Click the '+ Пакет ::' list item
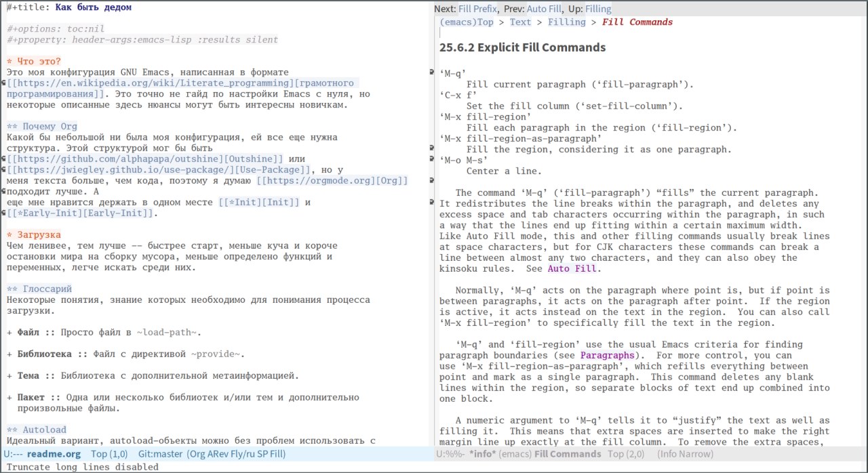Image resolution: width=868 pixels, height=473 pixels. pyautogui.click(x=183, y=403)
